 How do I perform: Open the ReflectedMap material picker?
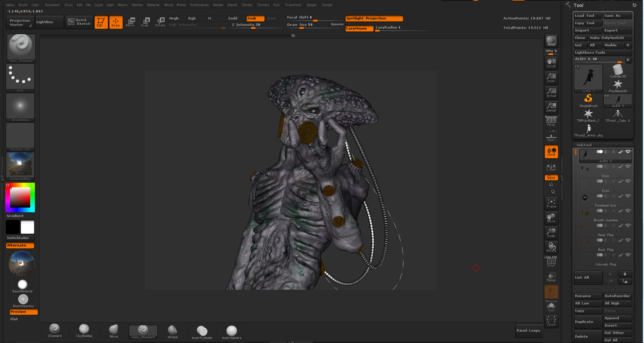(20, 166)
